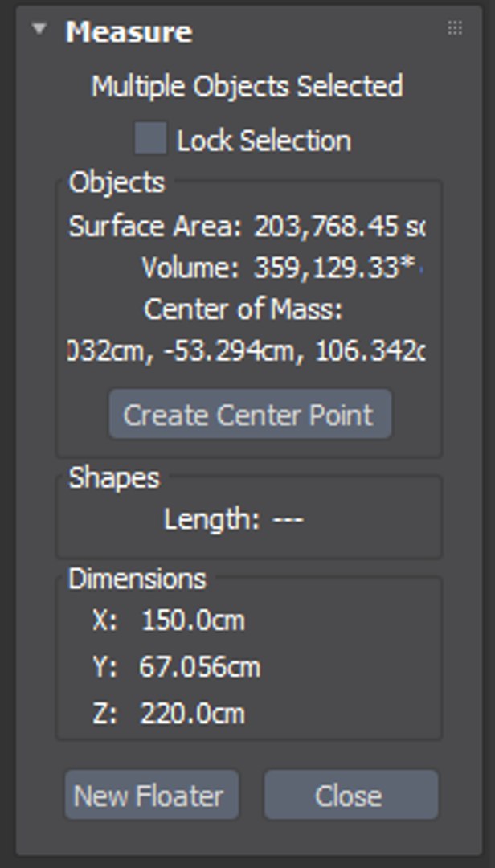Image resolution: width=495 pixels, height=868 pixels.
Task: Click the X dimension value 150.0cm
Action: tap(192, 620)
